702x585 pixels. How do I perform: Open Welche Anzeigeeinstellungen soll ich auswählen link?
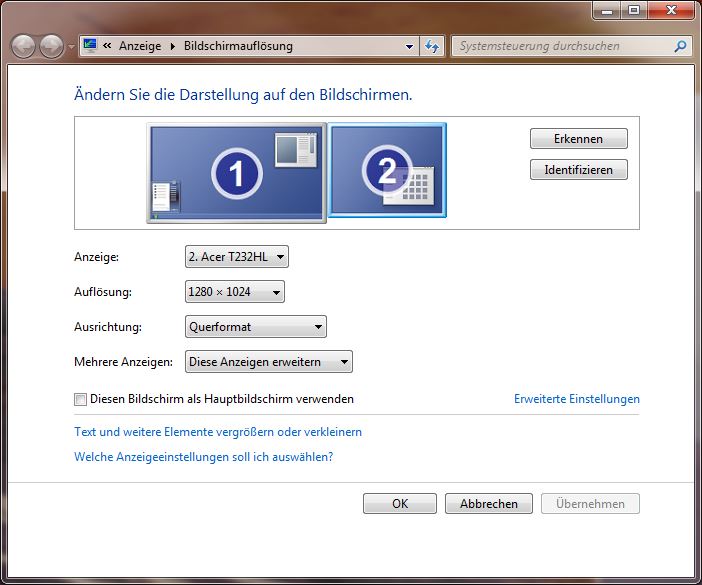tap(204, 457)
